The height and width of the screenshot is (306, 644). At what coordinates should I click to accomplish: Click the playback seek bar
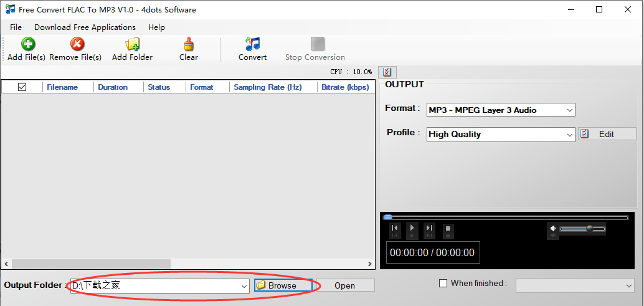tap(505, 218)
